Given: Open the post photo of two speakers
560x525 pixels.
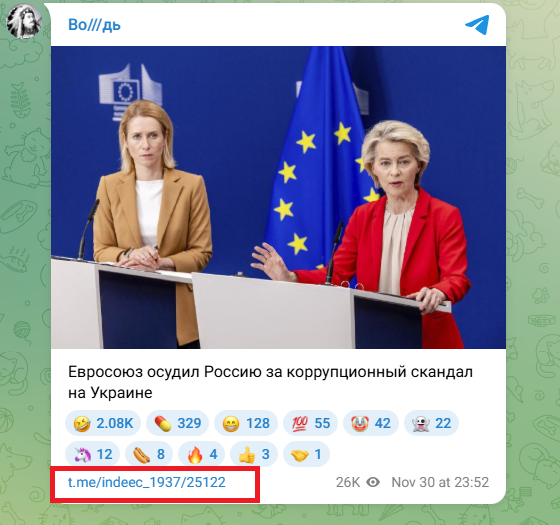Looking at the screenshot, I should [278, 197].
